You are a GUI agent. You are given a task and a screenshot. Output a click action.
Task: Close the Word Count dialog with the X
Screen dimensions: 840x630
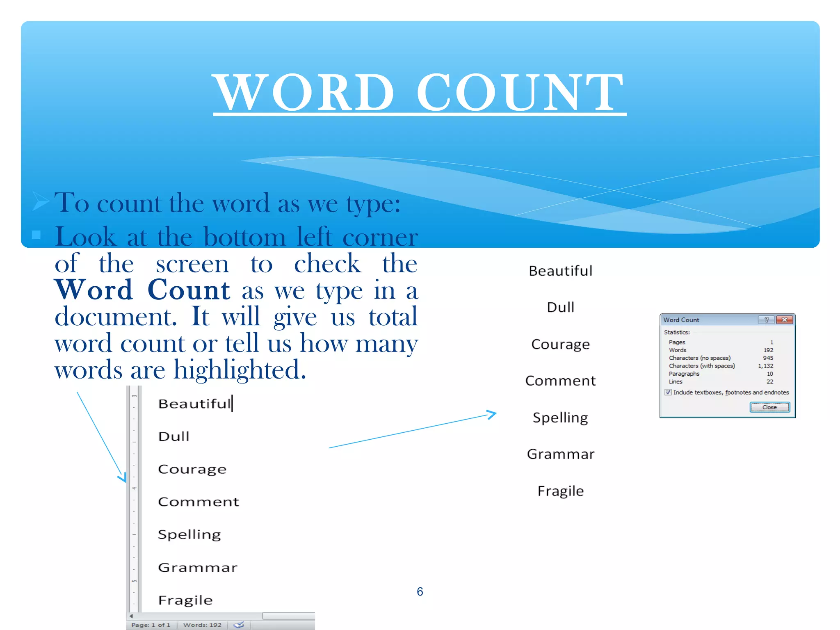(785, 320)
